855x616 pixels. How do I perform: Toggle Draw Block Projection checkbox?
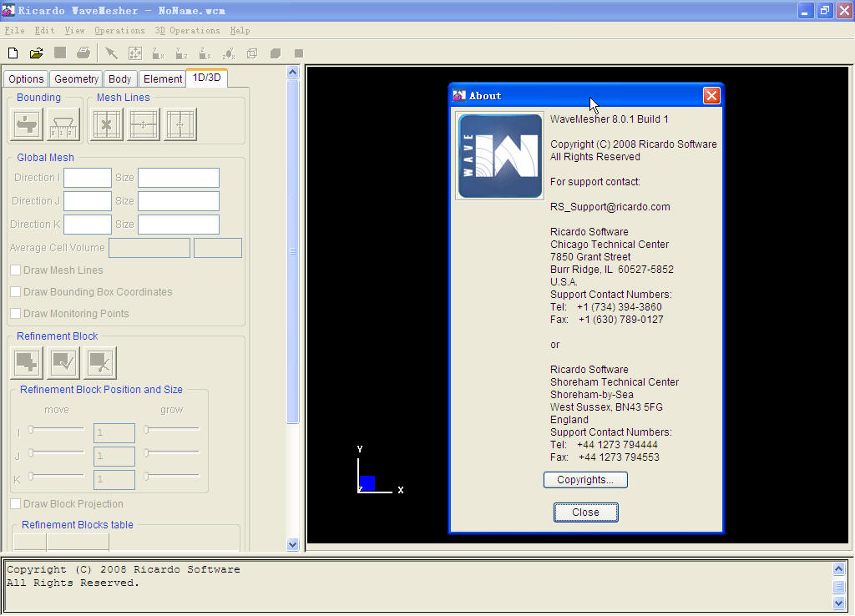pos(16,504)
